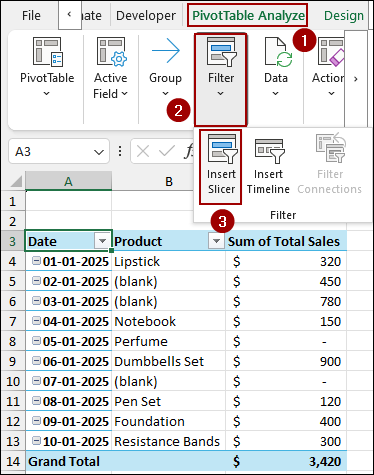Click the confirm entry checkmark icon
The width and height of the screenshot is (374, 475).
click(167, 152)
